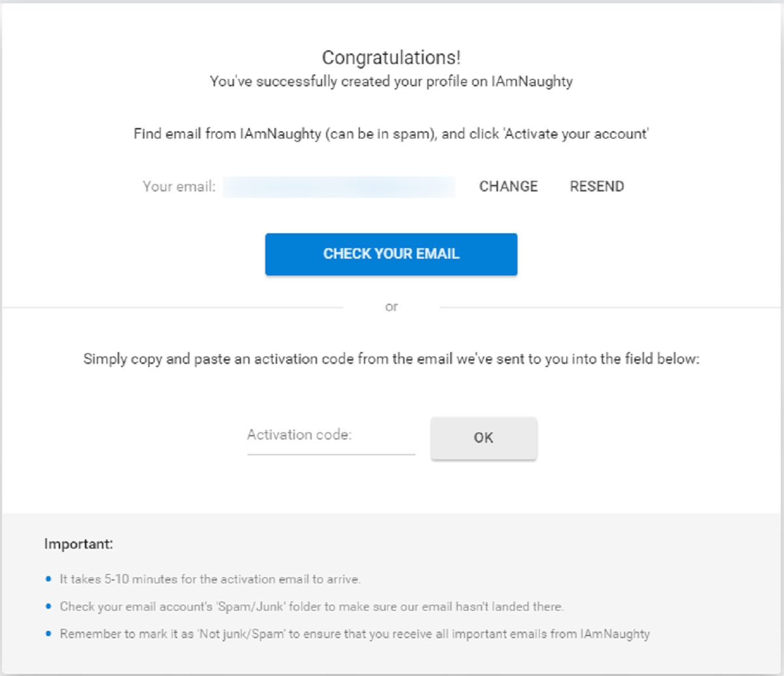Screen dimensions: 784x676
Task: Click the blurred email address field
Action: click(x=339, y=187)
